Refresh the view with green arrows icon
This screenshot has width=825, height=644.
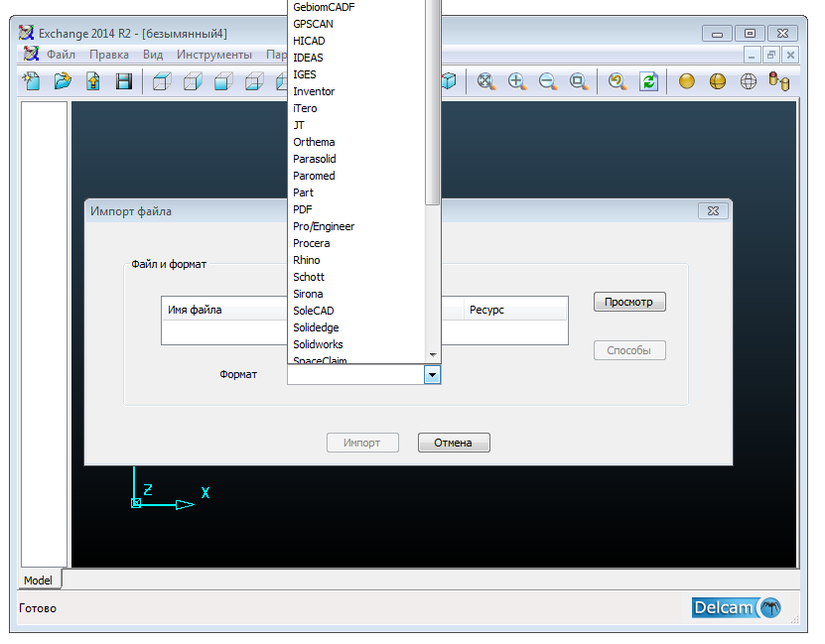coord(648,81)
